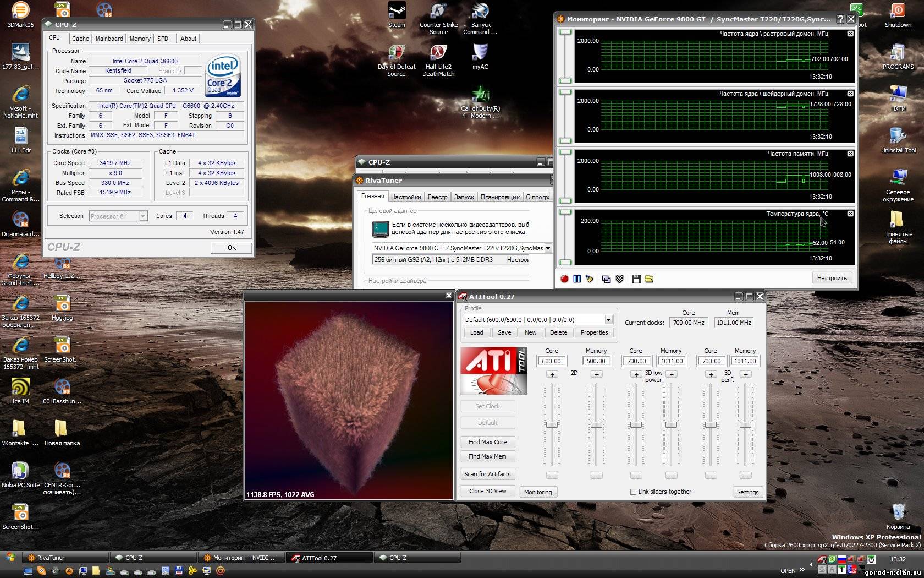The width and height of the screenshot is (924, 578).
Task: Increase 3D perf Memory clock plus button
Action: click(746, 374)
